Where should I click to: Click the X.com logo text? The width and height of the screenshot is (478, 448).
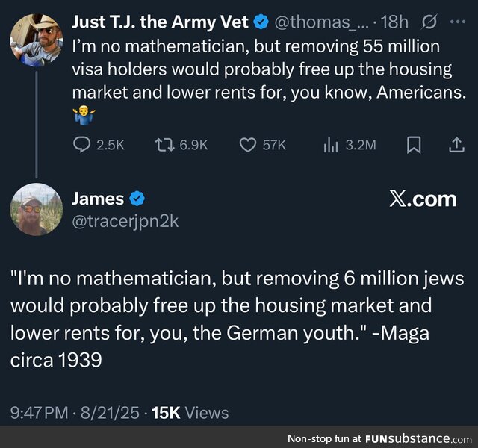422,199
